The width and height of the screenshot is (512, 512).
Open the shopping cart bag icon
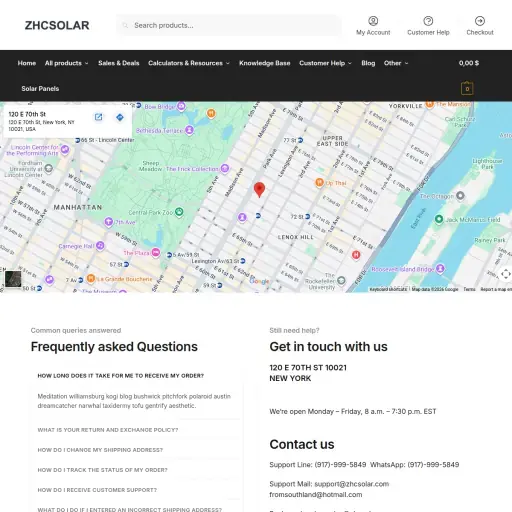tap(467, 88)
